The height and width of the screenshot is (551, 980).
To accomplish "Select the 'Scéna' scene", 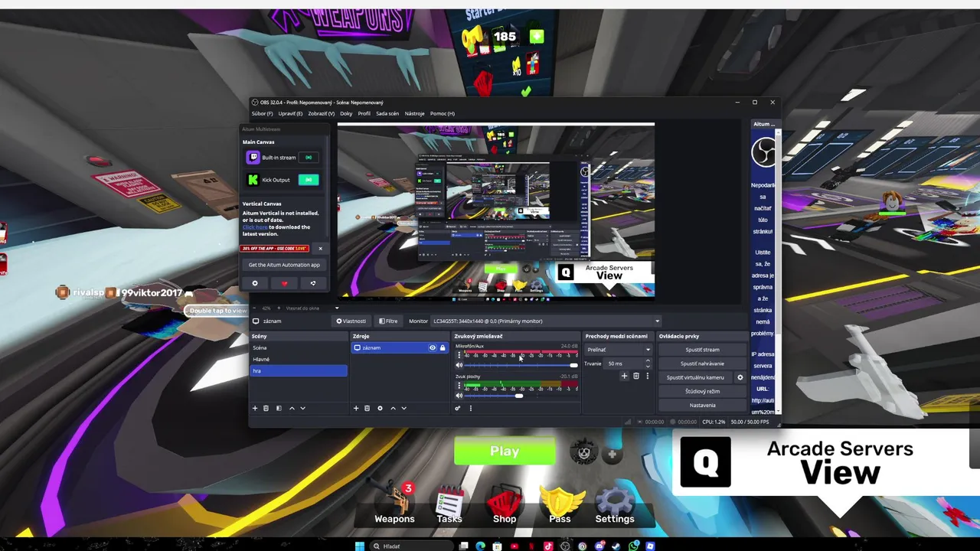I will [x=299, y=347].
